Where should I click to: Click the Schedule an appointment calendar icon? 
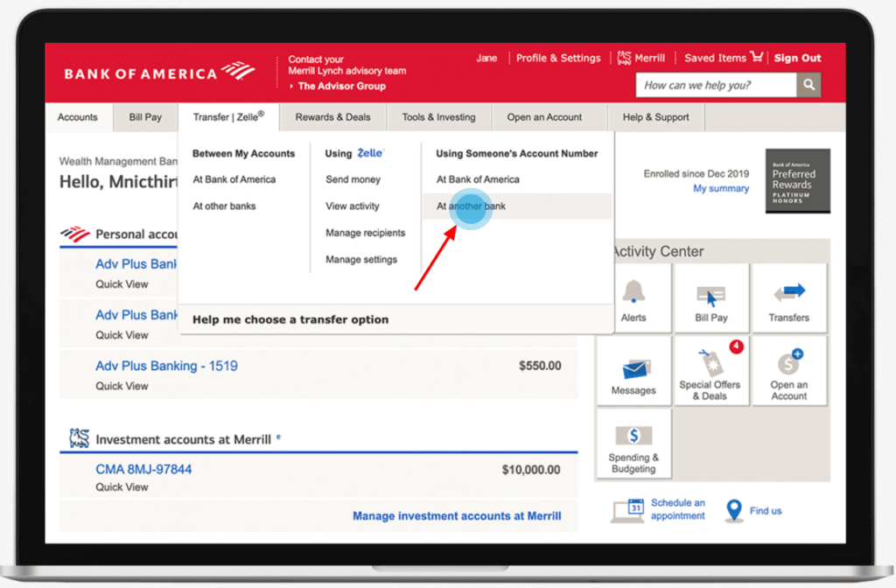tap(628, 510)
